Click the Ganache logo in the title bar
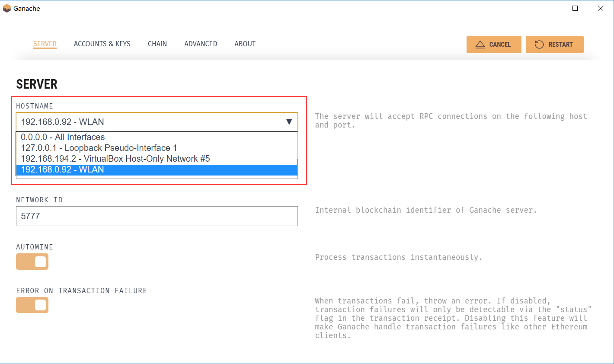The image size is (614, 364). pyautogui.click(x=7, y=8)
